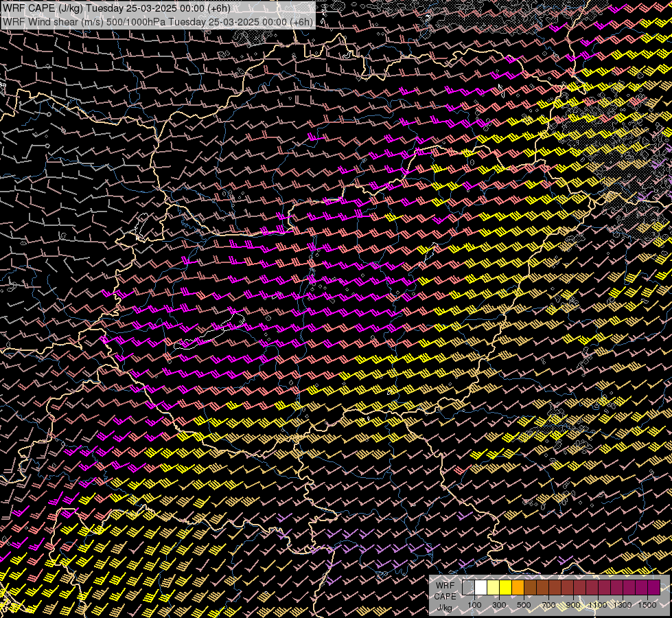Click the legend value 900
The image size is (672, 618).
tap(573, 605)
